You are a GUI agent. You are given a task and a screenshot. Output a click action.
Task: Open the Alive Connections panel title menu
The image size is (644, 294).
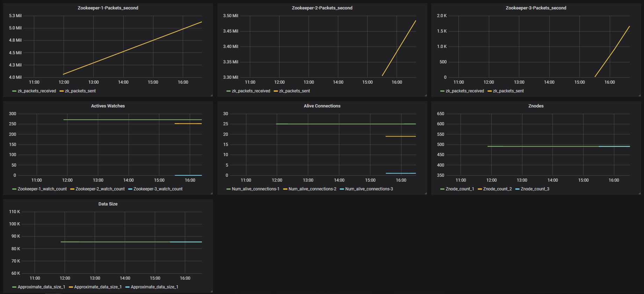[x=322, y=106]
